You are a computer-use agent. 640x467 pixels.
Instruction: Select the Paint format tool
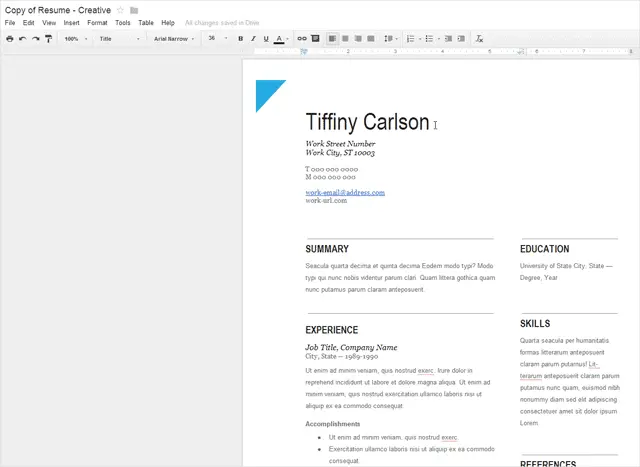pyautogui.click(x=49, y=39)
